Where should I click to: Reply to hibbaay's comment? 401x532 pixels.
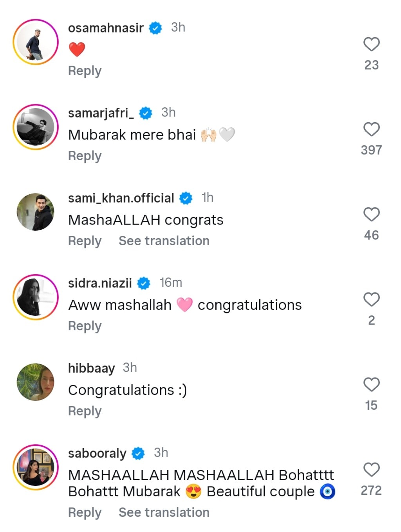click(x=84, y=411)
